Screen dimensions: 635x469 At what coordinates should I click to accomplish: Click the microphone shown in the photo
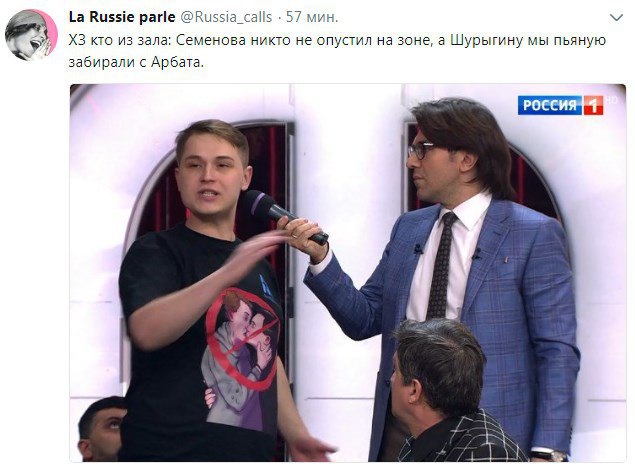point(285,216)
